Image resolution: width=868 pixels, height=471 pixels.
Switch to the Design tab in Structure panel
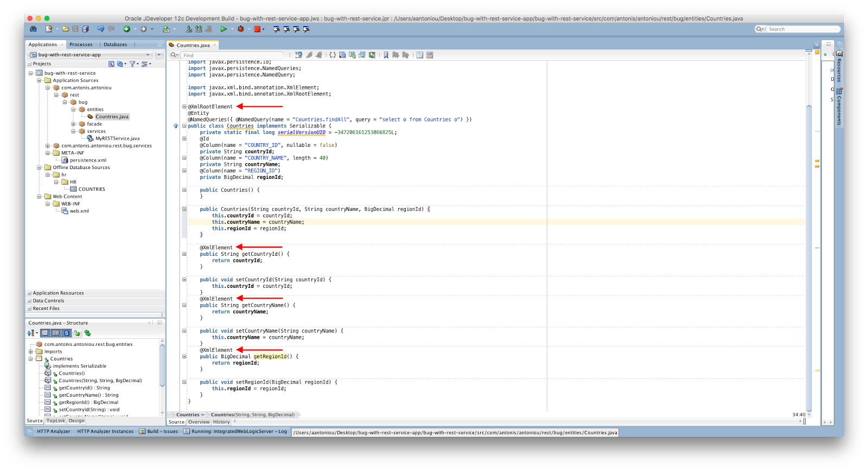click(x=76, y=421)
